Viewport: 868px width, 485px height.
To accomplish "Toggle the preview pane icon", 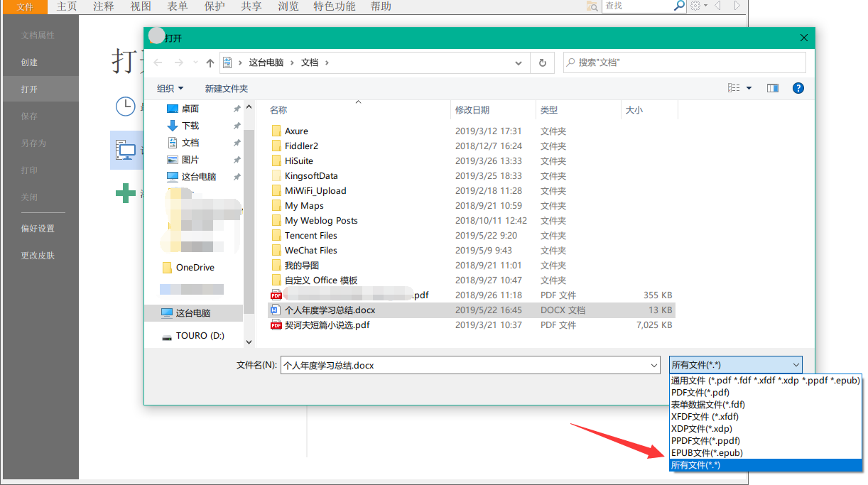I will pyautogui.click(x=773, y=88).
